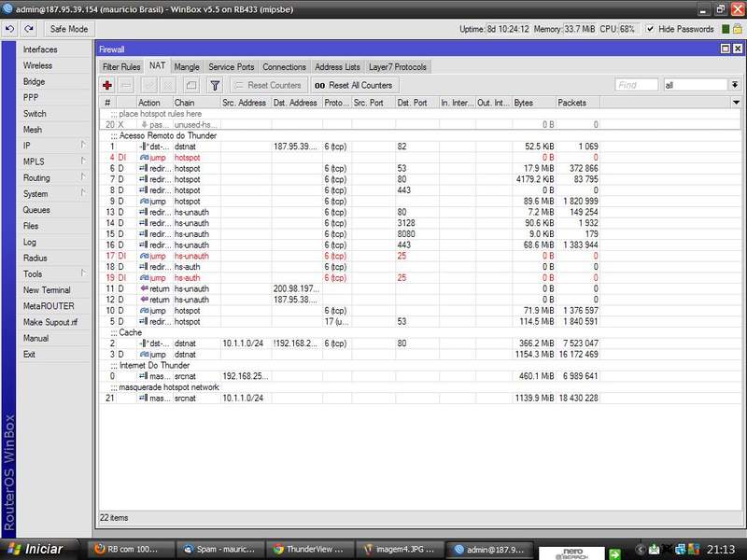Open Queues in sidebar
747x560 pixels.
[x=36, y=210]
